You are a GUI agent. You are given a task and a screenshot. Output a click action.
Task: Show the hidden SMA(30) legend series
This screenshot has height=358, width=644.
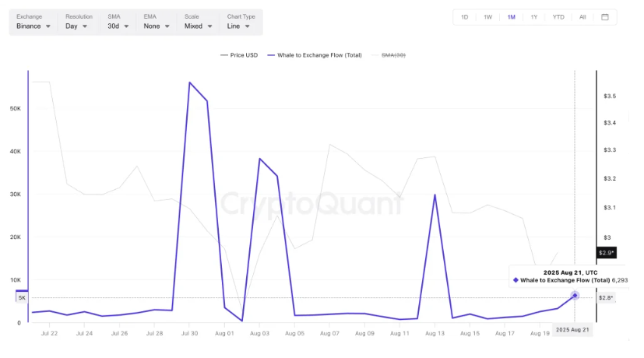point(393,55)
